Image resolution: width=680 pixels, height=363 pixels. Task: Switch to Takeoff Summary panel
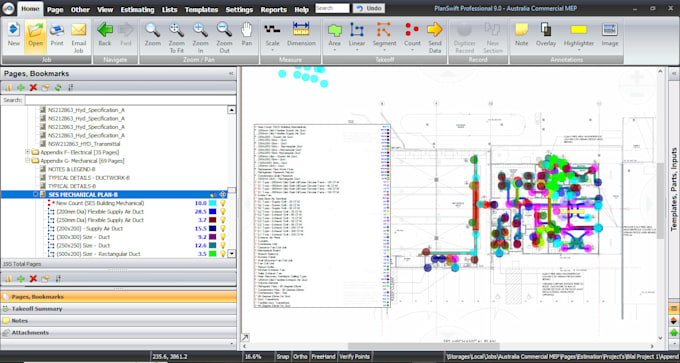click(x=119, y=309)
